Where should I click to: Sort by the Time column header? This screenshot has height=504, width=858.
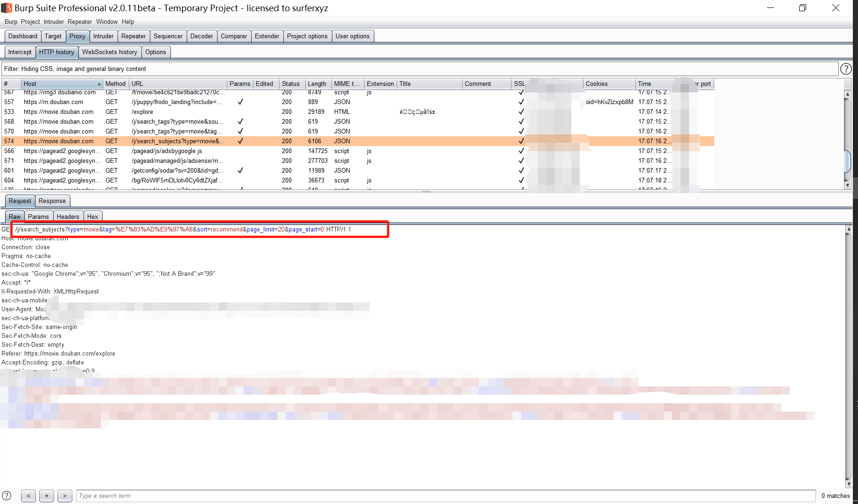654,84
